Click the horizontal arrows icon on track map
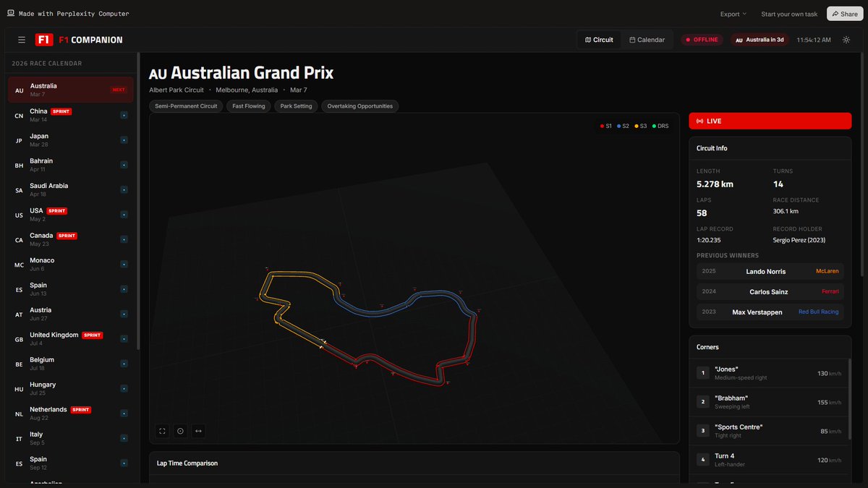This screenshot has width=868, height=488. click(198, 431)
